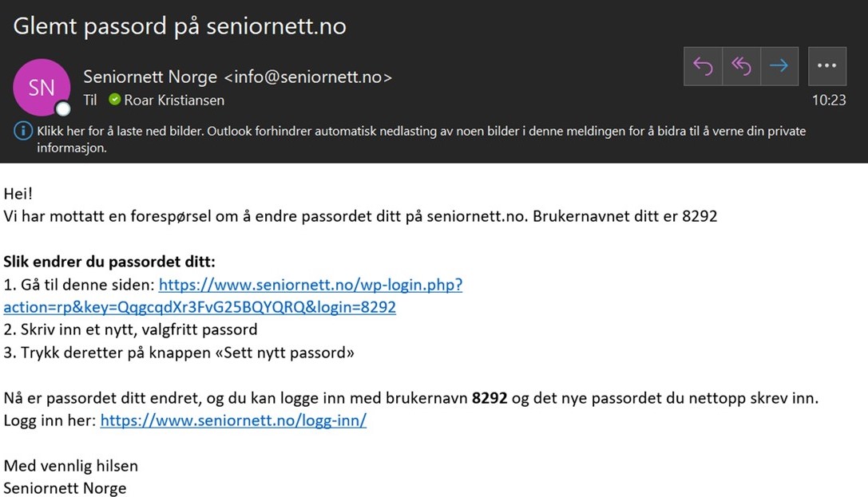Click the bold heading "Slik endrer du passordet ditt:"
Image resolution: width=868 pixels, height=497 pixels.
tap(109, 262)
